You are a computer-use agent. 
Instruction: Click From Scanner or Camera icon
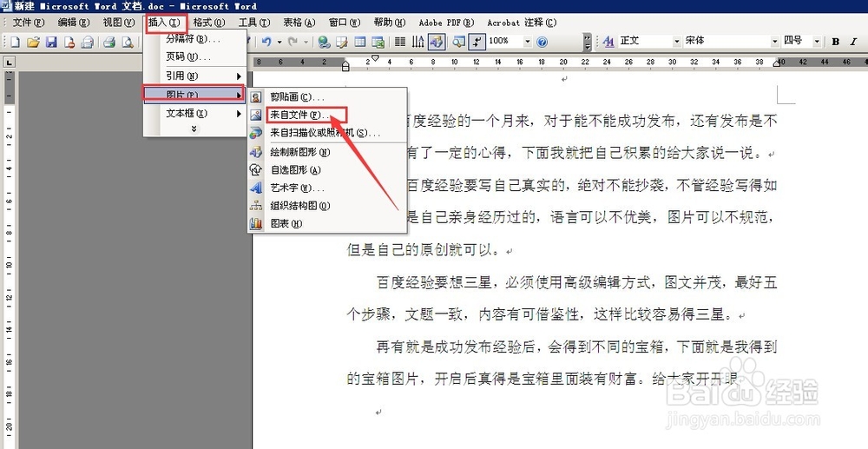tap(256, 133)
